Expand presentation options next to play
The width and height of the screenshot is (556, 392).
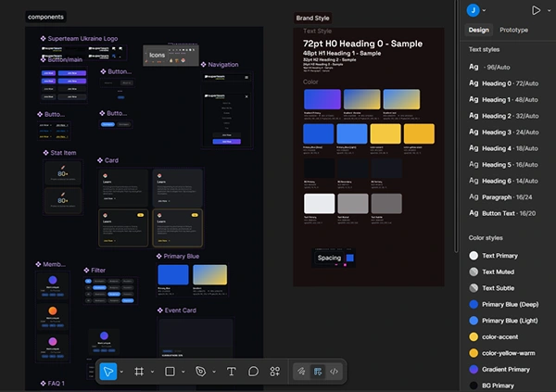tap(547, 10)
